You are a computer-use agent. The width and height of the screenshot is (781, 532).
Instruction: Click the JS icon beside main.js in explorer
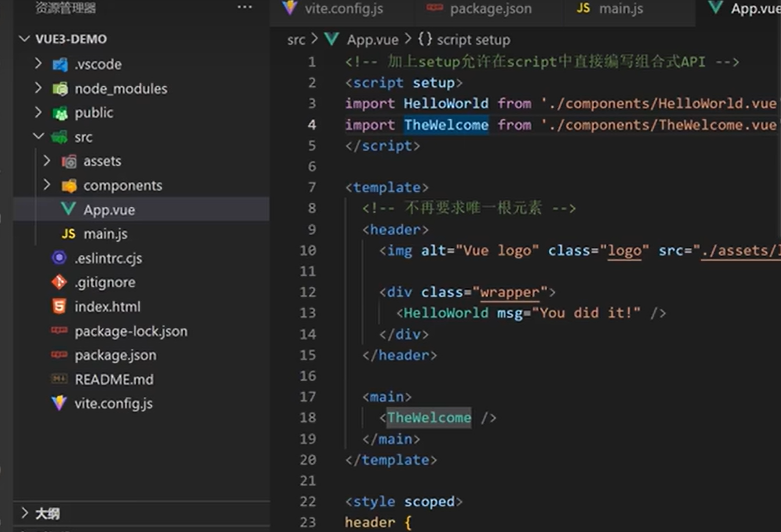68,234
